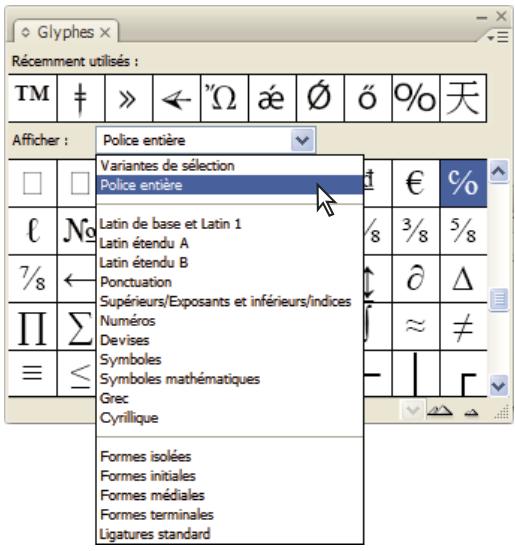
Task: Select the euro sign glyph
Action: (x=416, y=183)
